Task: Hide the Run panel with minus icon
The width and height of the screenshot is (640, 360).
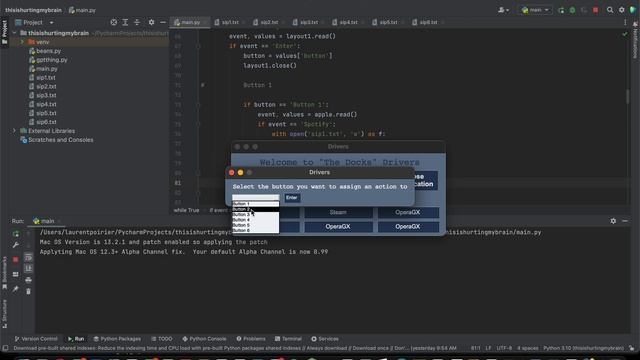Action: (x=625, y=221)
